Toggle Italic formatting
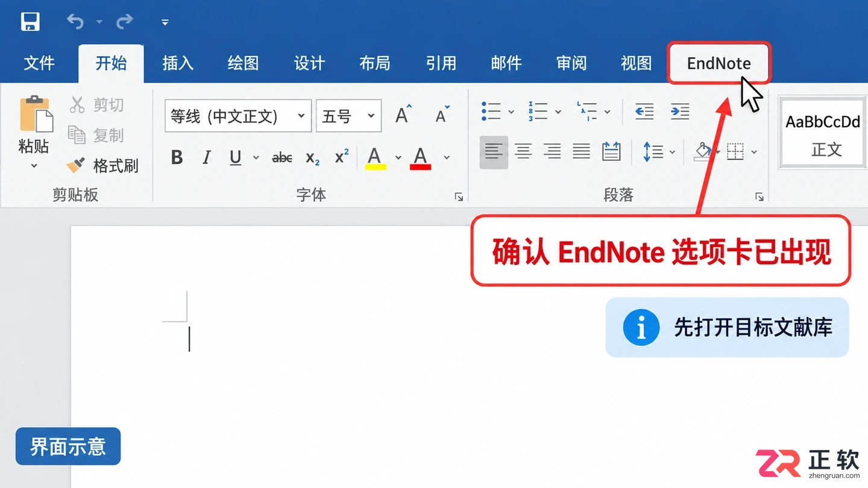 (x=207, y=157)
